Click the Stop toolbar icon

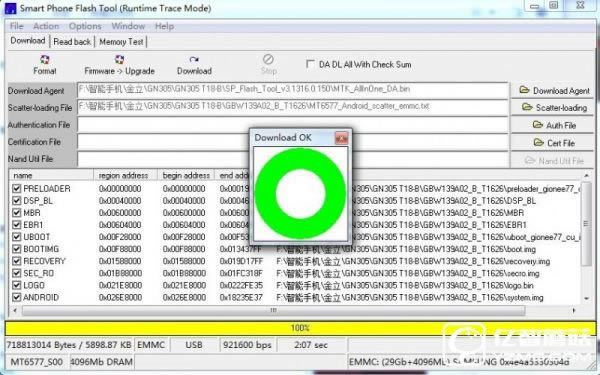(268, 65)
